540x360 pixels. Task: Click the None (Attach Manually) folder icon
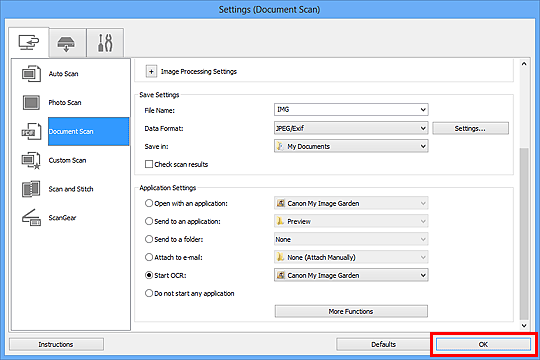pyautogui.click(x=281, y=257)
